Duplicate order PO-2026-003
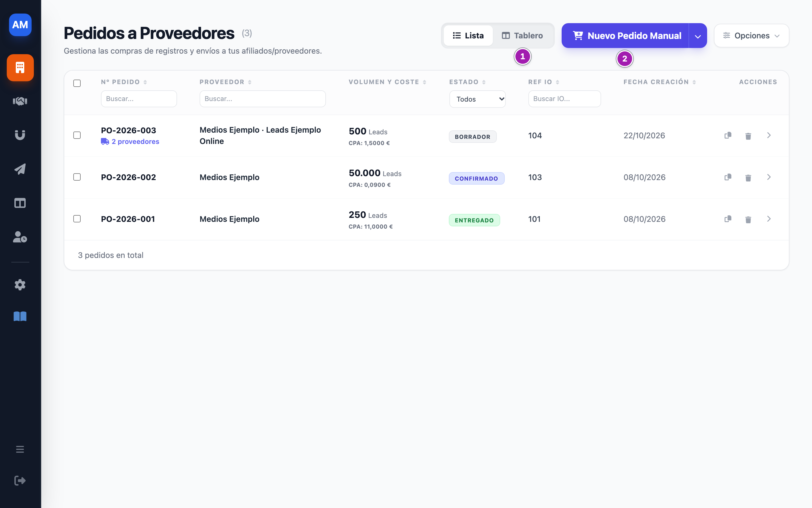 (728, 135)
